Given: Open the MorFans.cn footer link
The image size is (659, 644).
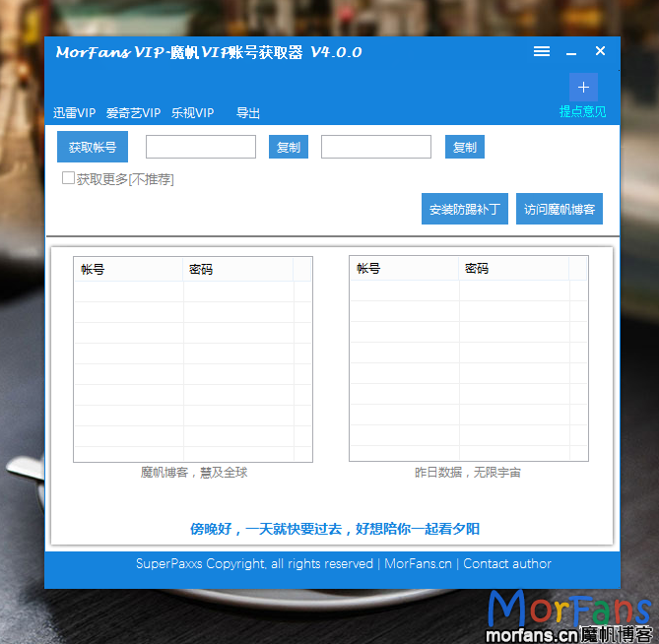Looking at the screenshot, I should pos(418,564).
